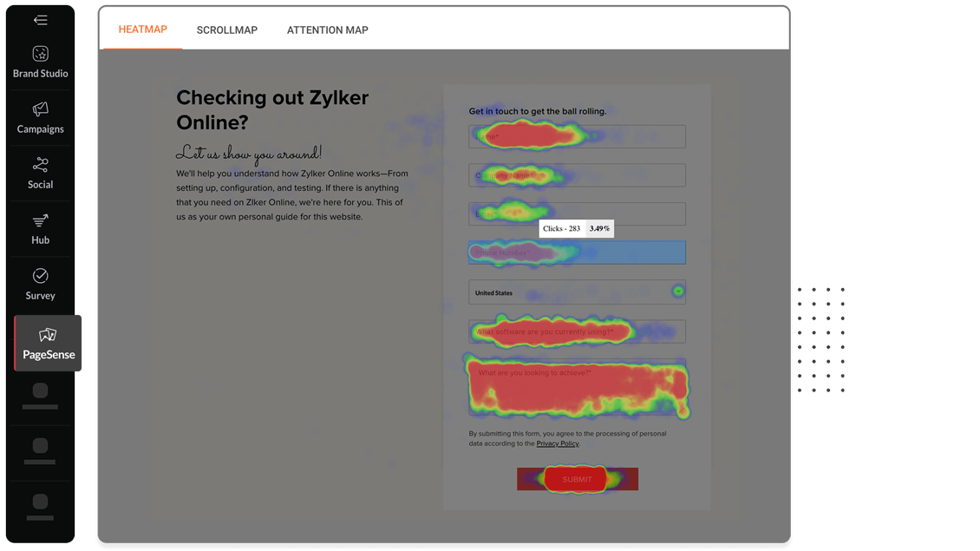Open the Hub icon in sidebar
This screenshot has width=980, height=551.
click(x=40, y=221)
